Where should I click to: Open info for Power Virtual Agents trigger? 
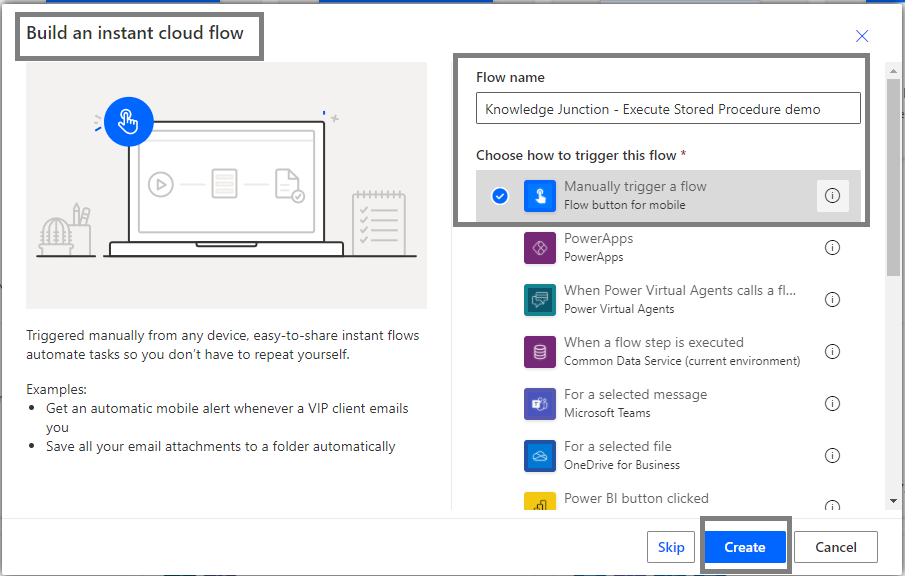(x=832, y=300)
